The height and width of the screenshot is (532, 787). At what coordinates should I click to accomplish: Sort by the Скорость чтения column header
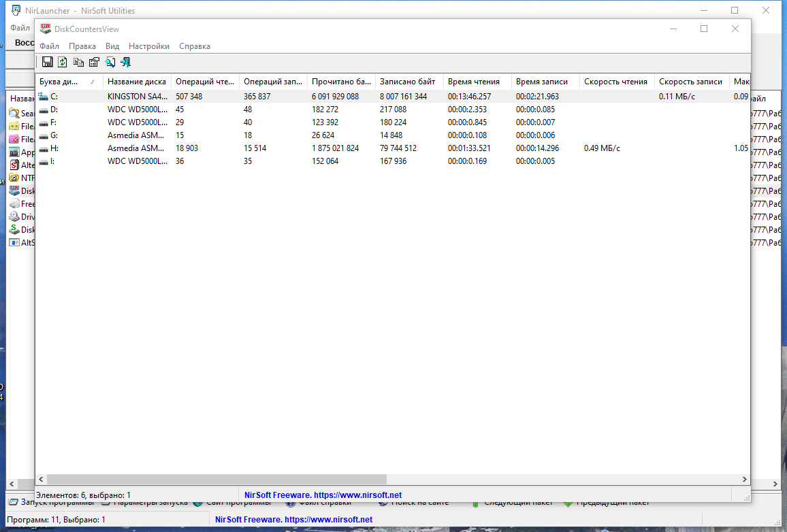(616, 82)
